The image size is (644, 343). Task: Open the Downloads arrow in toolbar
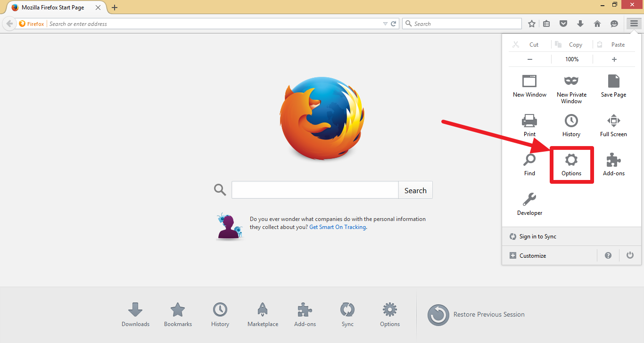tap(580, 24)
